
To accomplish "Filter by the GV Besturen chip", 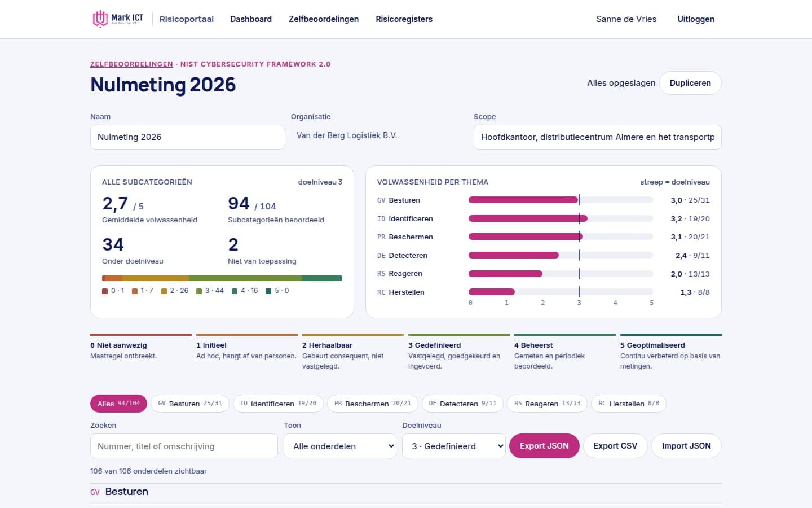I will pyautogui.click(x=190, y=404).
